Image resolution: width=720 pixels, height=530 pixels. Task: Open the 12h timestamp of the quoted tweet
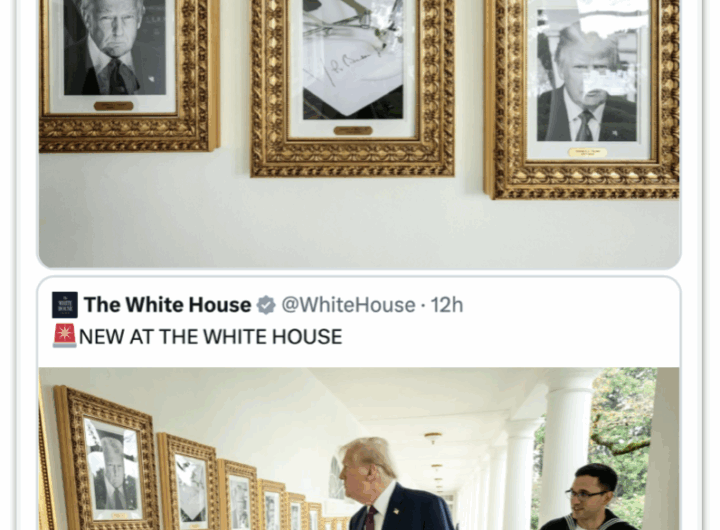click(446, 305)
